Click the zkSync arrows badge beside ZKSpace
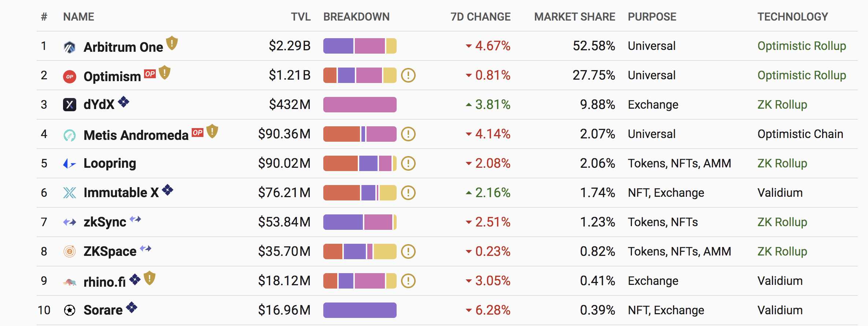 (x=146, y=249)
